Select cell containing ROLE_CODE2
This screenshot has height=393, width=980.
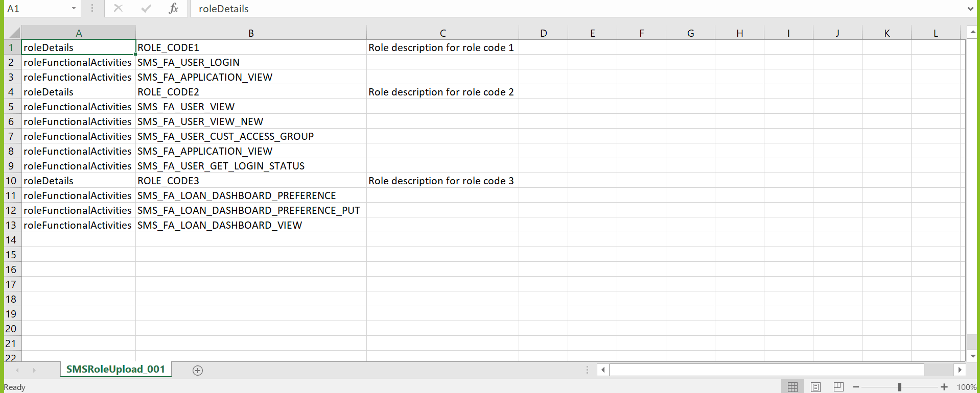pyautogui.click(x=251, y=92)
